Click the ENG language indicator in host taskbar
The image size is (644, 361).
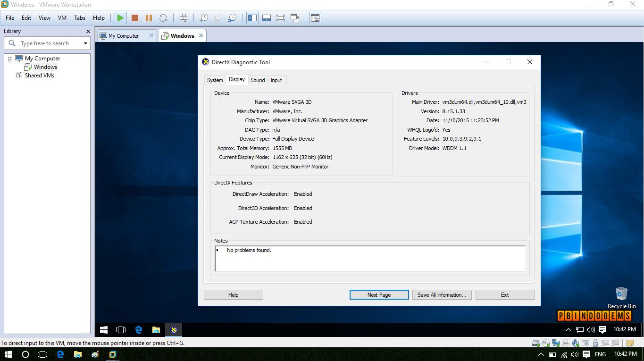pos(600,354)
